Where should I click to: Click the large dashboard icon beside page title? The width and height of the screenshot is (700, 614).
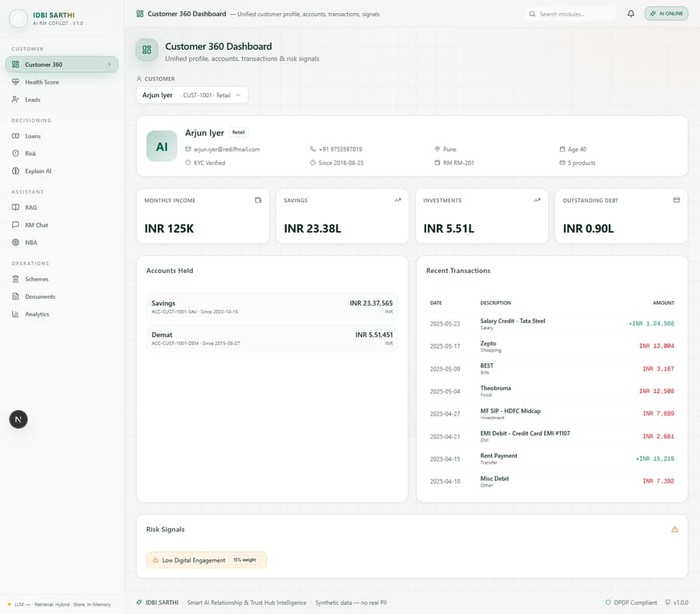147,50
